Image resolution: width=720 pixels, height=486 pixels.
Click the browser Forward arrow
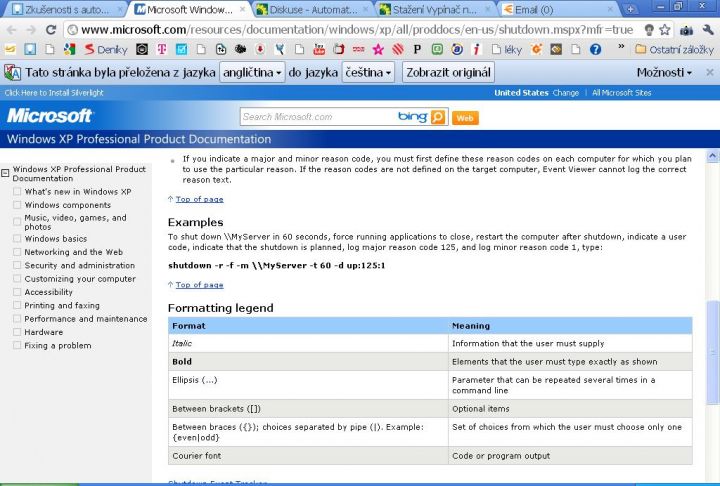tap(31, 30)
